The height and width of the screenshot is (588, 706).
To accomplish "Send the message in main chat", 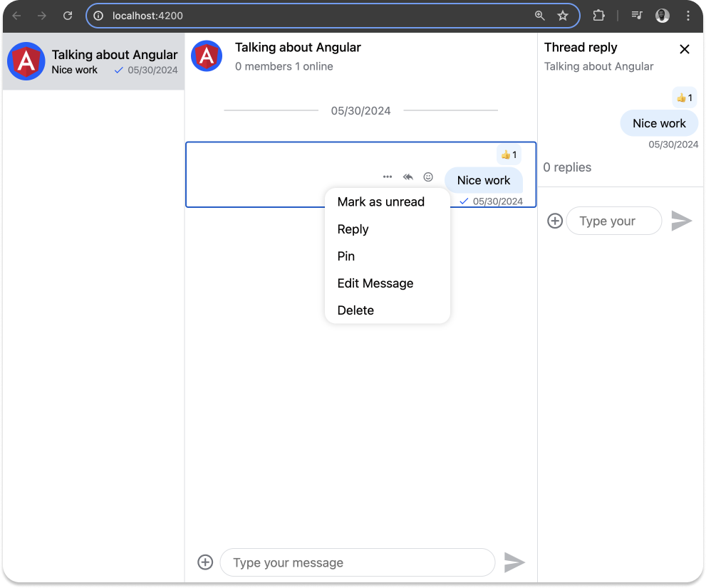I will (514, 562).
